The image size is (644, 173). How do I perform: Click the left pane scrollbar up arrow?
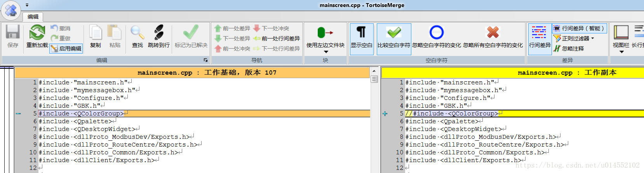pyautogui.click(x=374, y=71)
